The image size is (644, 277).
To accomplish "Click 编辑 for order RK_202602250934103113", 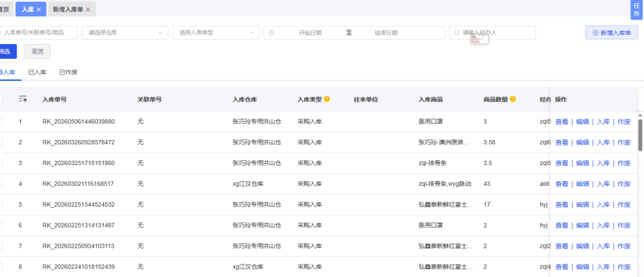I will (x=583, y=246).
